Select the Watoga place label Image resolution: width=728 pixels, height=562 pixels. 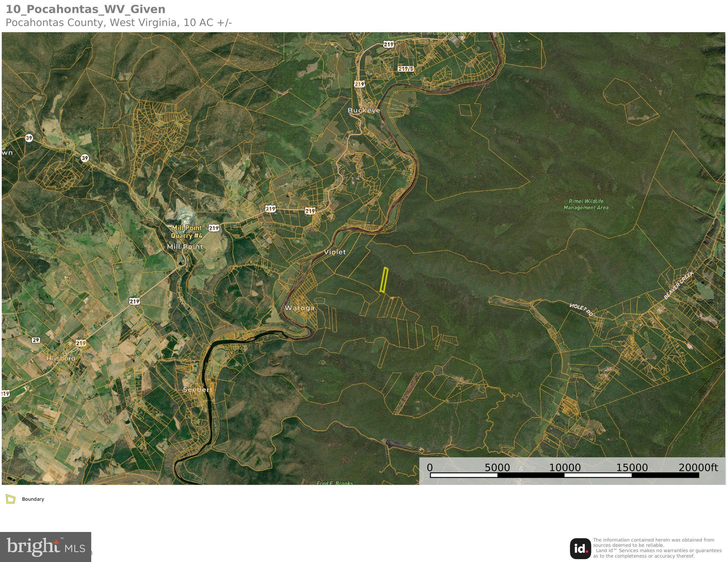[299, 308]
